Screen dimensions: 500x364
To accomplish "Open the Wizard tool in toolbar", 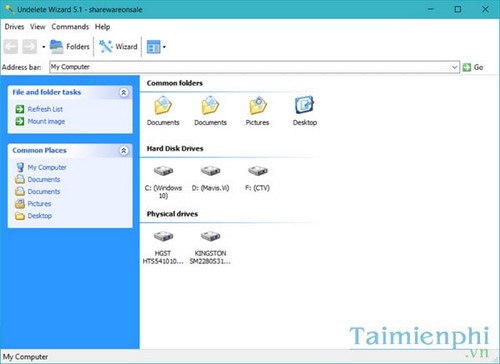I will [x=118, y=46].
